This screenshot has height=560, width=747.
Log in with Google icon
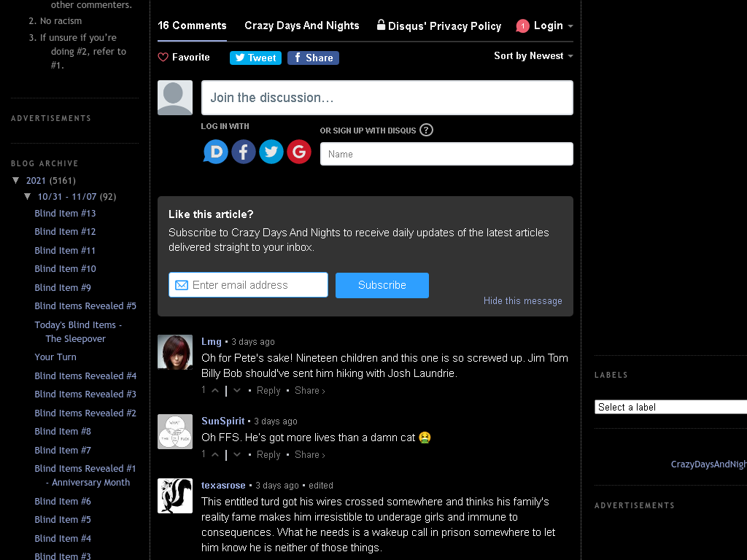coord(298,152)
